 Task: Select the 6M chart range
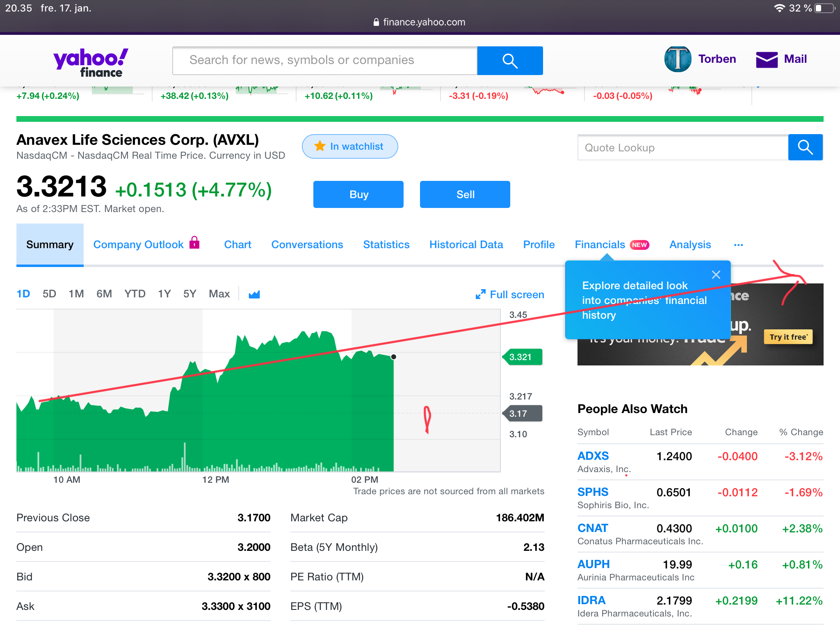pos(104,294)
